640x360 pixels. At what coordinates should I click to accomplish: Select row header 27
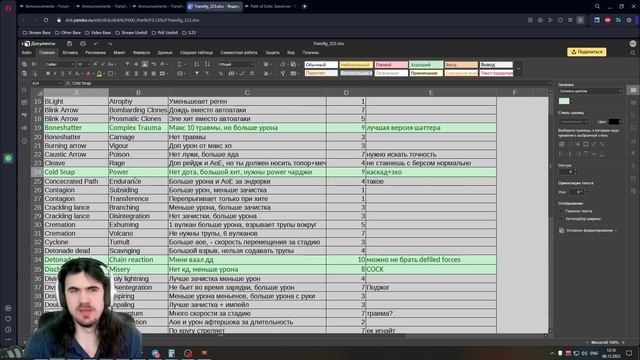38,199
